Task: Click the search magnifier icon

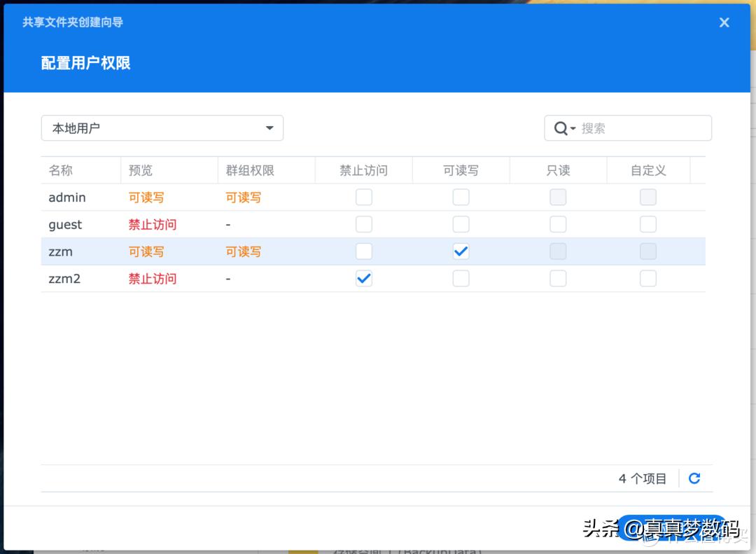Action: point(561,127)
